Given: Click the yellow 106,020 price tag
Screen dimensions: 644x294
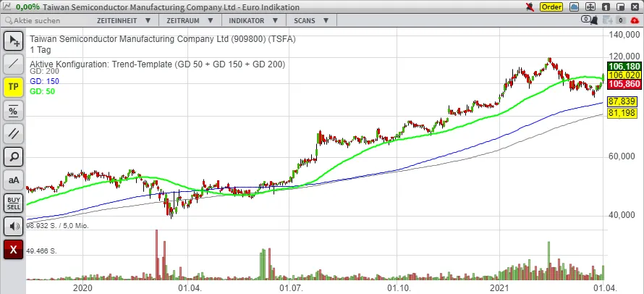Looking at the screenshot, I should point(624,75).
